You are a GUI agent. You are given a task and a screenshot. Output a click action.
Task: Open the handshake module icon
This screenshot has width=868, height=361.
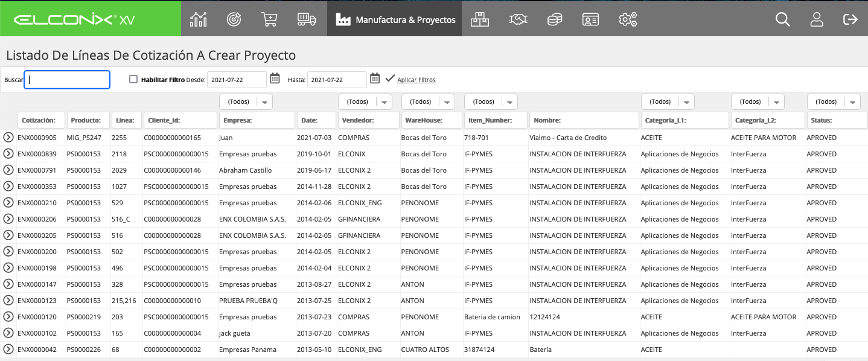518,19
